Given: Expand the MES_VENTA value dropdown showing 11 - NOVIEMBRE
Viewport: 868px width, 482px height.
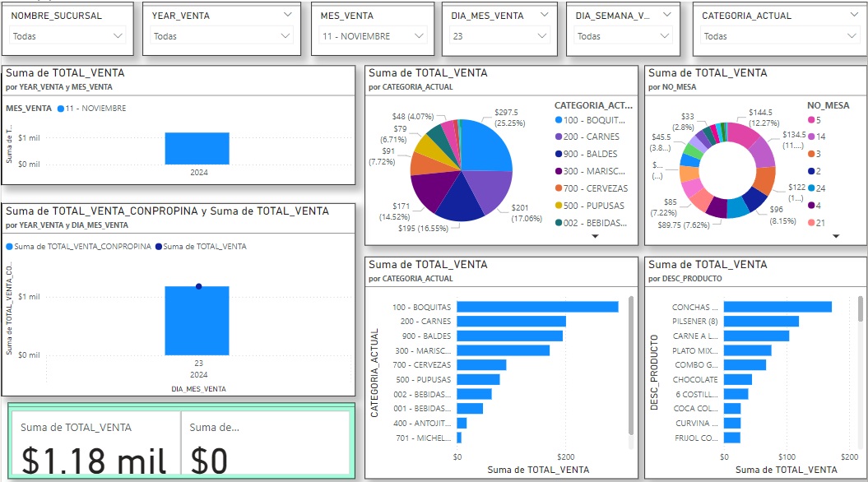Looking at the screenshot, I should (x=420, y=36).
